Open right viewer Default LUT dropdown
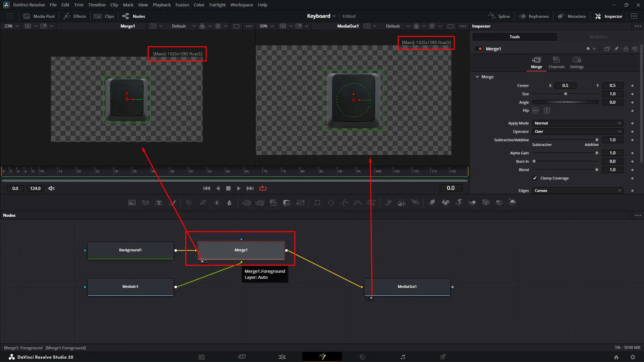Screen dimensions: 644x362 pyautogui.click(x=397, y=26)
